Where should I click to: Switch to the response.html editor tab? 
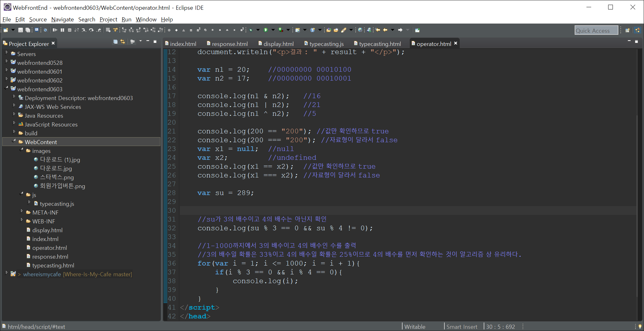(227, 44)
